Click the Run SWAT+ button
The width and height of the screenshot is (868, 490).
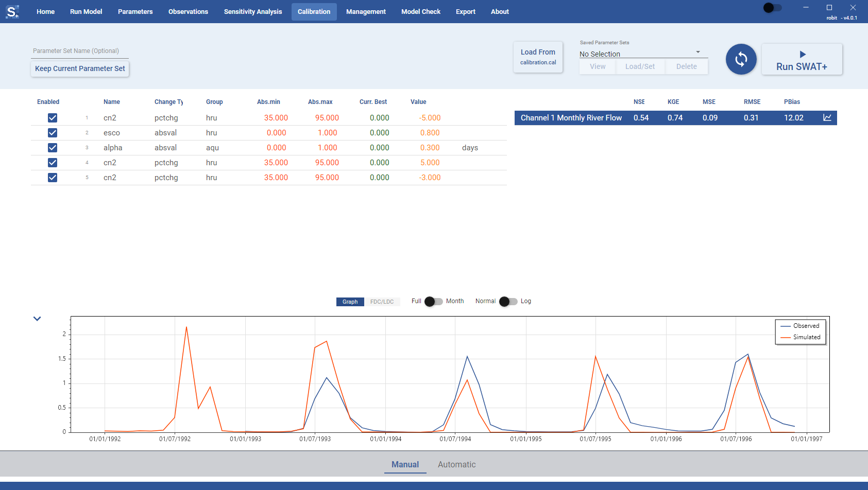[802, 59]
